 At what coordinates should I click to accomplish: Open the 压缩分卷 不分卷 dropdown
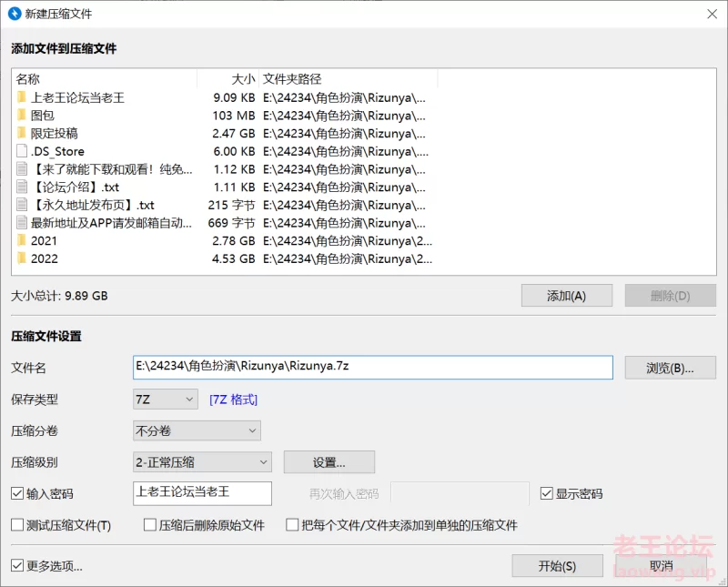pos(197,430)
